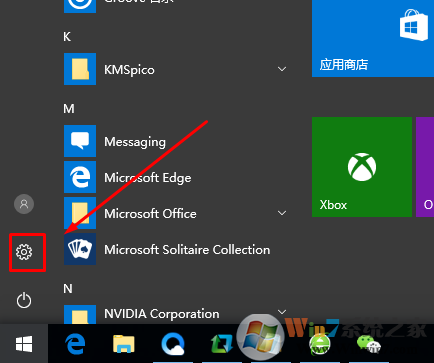This screenshot has height=363, width=434.
Task: Expand the NVIDIA Corporation chevron
Action: coord(282,312)
